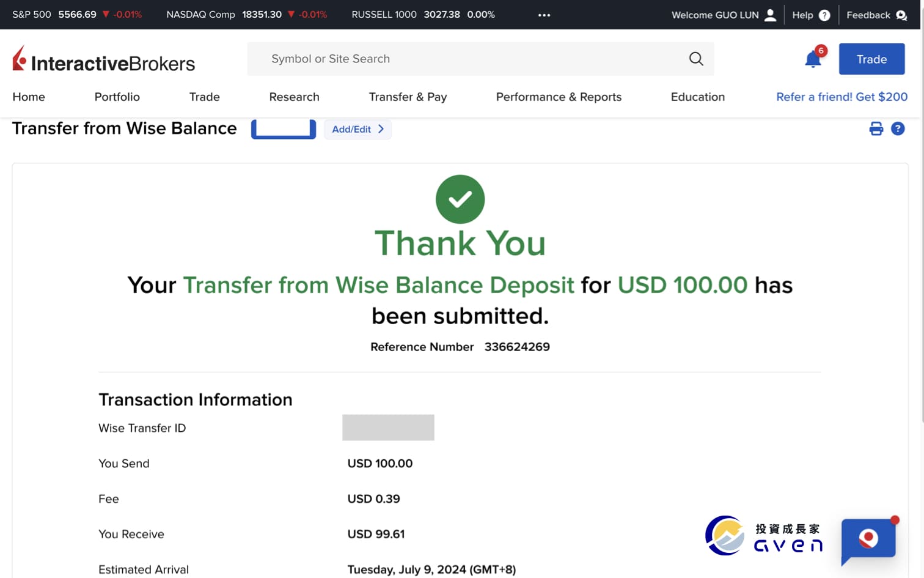Open the notifications bell icon
This screenshot has width=924, height=578.
(813, 59)
